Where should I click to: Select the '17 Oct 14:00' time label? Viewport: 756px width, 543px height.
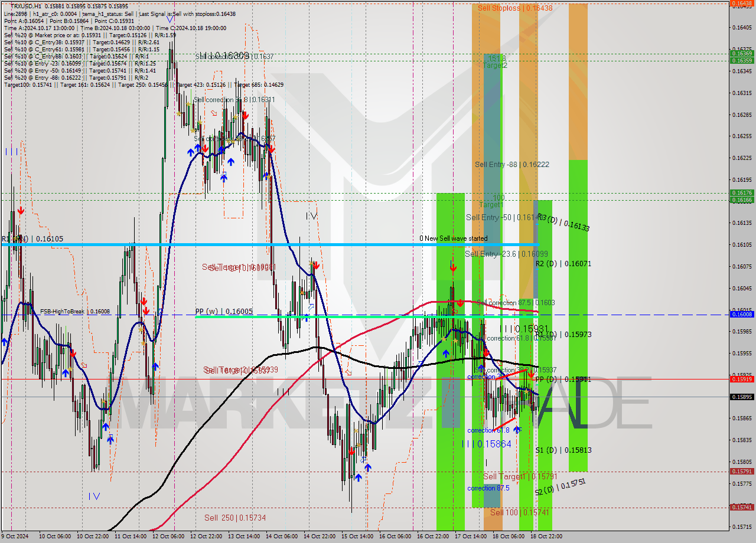pyautogui.click(x=472, y=537)
